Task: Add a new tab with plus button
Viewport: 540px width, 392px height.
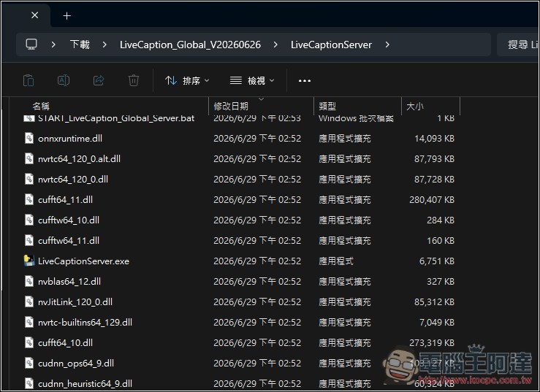Action: point(66,16)
